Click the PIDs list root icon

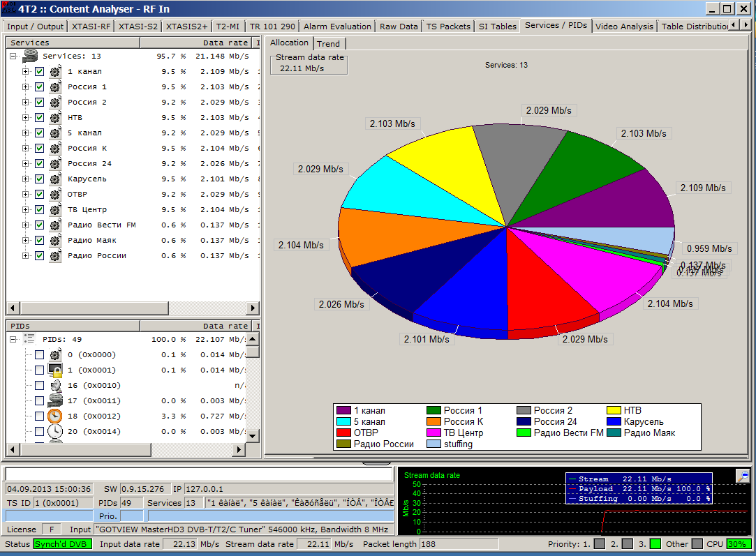coord(29,339)
